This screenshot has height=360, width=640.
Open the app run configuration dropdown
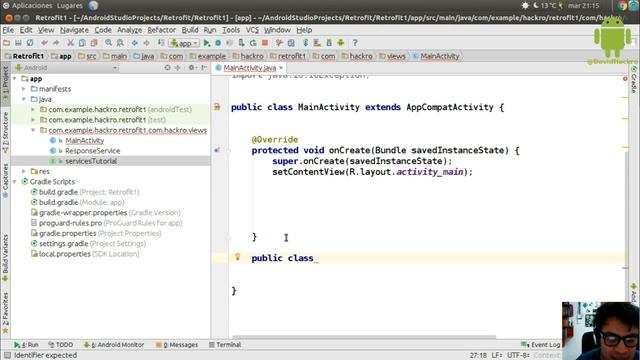pyautogui.click(x=184, y=43)
